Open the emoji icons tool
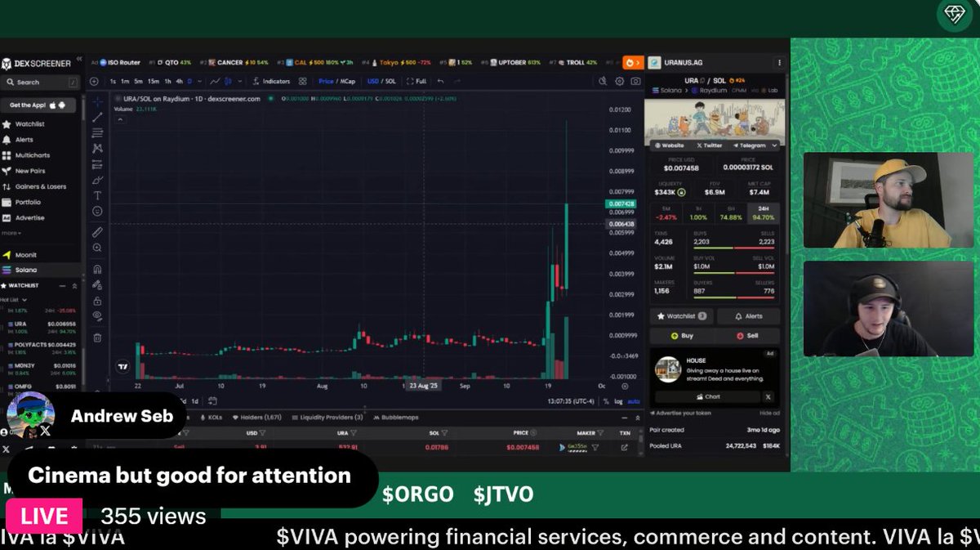Viewport: 980px width, 550px height. [x=97, y=211]
